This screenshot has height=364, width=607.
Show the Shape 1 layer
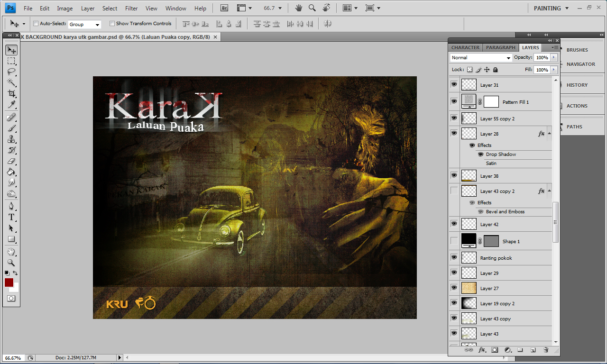click(454, 241)
